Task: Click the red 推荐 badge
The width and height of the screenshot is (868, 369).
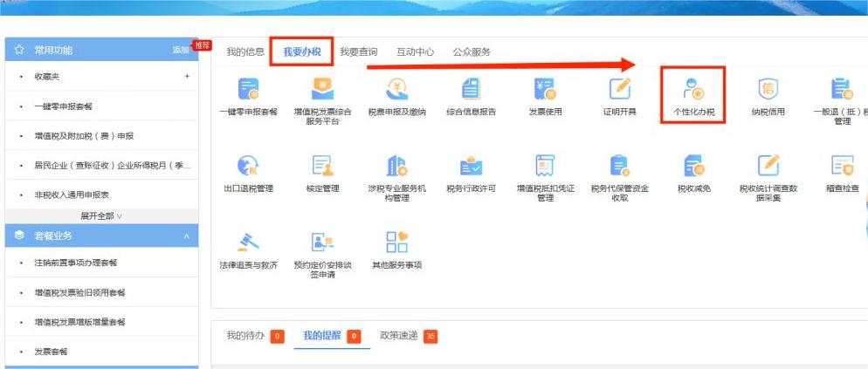Action: tap(202, 45)
